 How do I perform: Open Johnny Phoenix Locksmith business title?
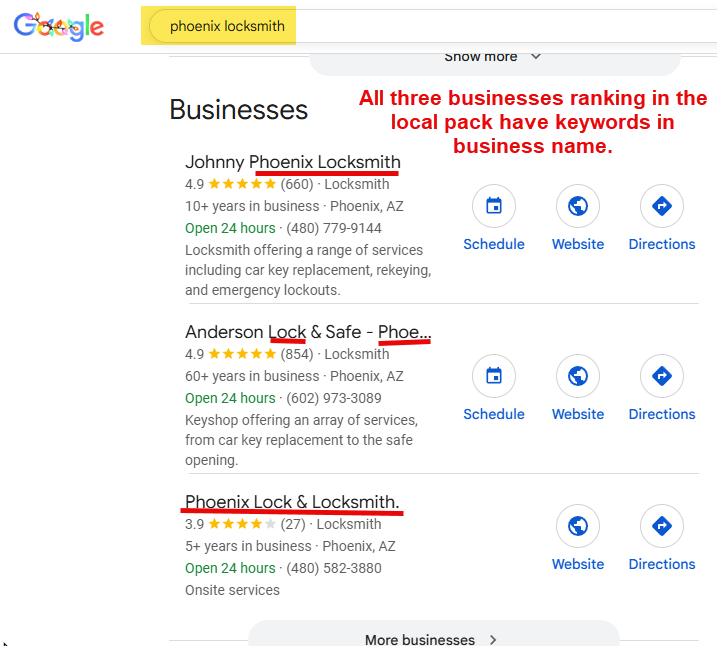tap(292, 162)
